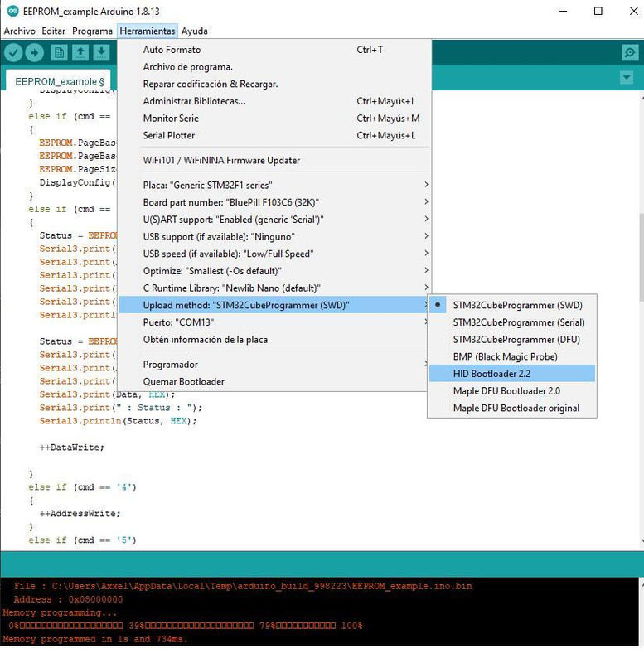Click the Open sketch up-arrow icon
The image size is (644, 663).
[80, 53]
